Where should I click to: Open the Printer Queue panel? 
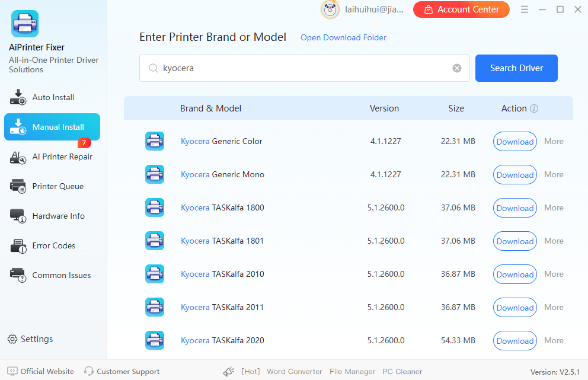[52, 186]
